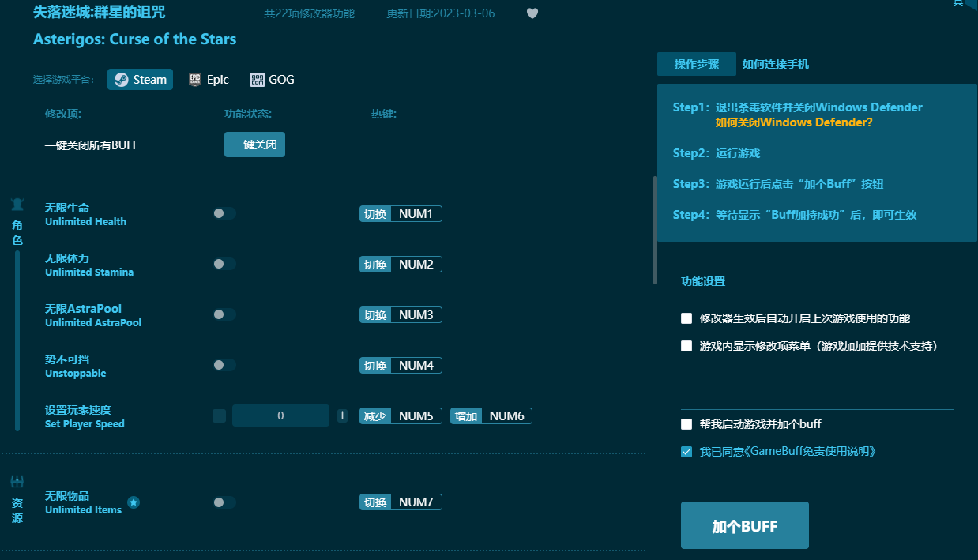Decrease player speed with minus button

click(x=220, y=415)
